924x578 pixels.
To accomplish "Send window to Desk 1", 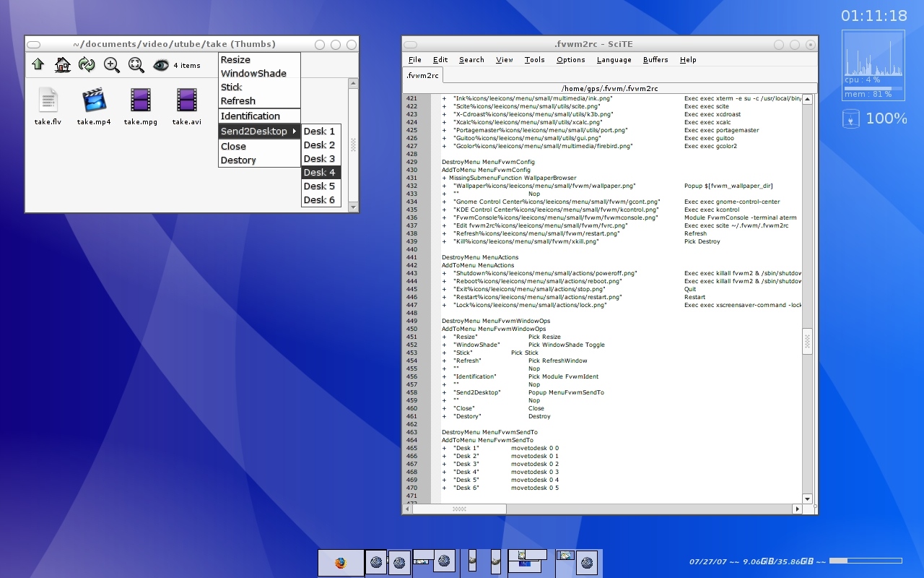I will tap(321, 131).
